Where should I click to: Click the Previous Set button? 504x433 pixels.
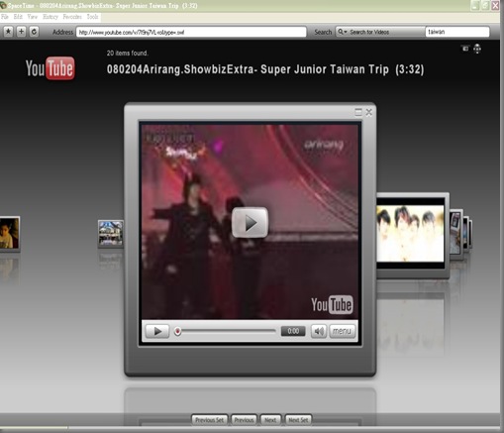(210, 420)
